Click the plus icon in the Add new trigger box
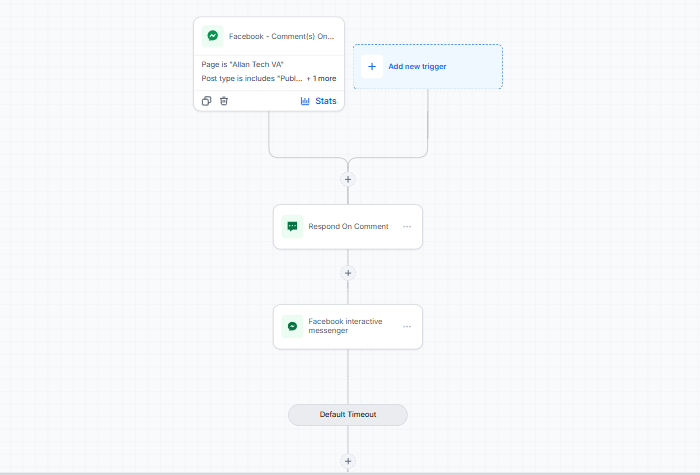Screen dimensions: 700x475 [x=372, y=67]
